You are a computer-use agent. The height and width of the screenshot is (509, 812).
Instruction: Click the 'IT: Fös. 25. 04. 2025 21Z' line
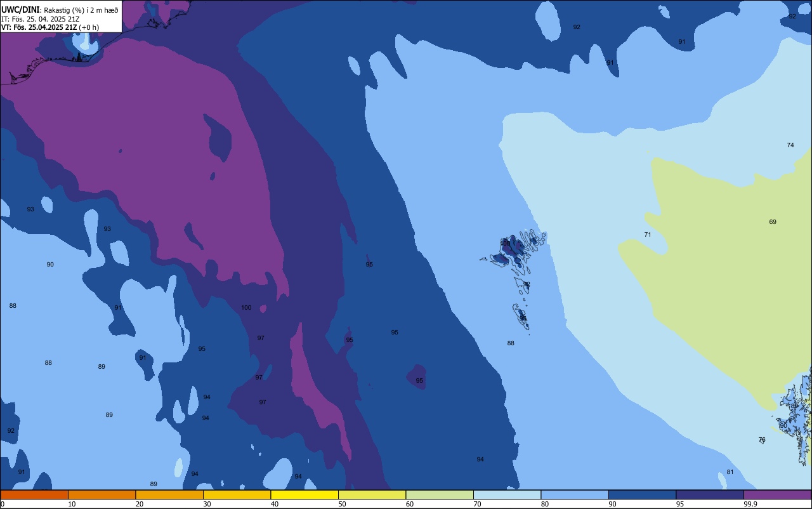(41, 19)
